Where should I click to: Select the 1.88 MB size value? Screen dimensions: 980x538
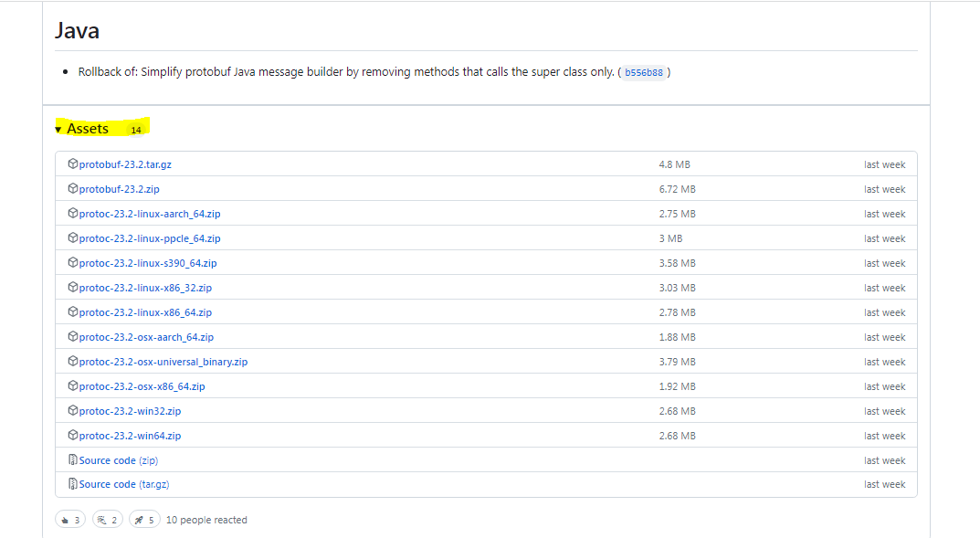tap(677, 337)
